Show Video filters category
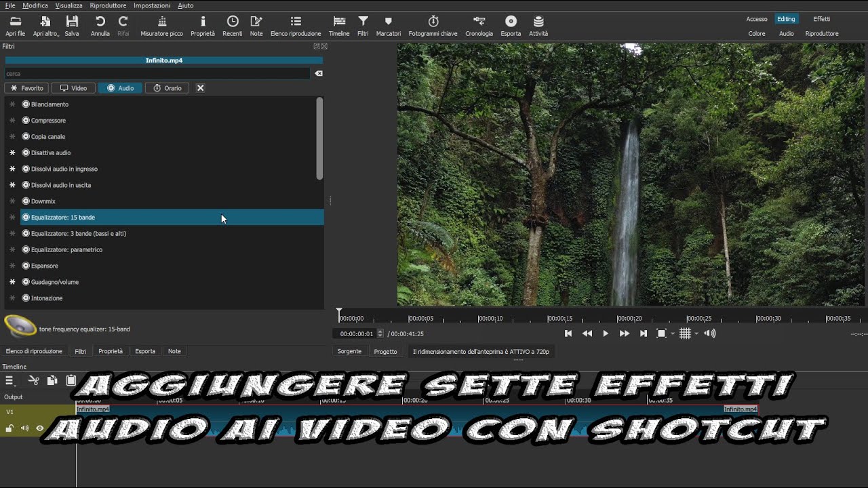 73,88
